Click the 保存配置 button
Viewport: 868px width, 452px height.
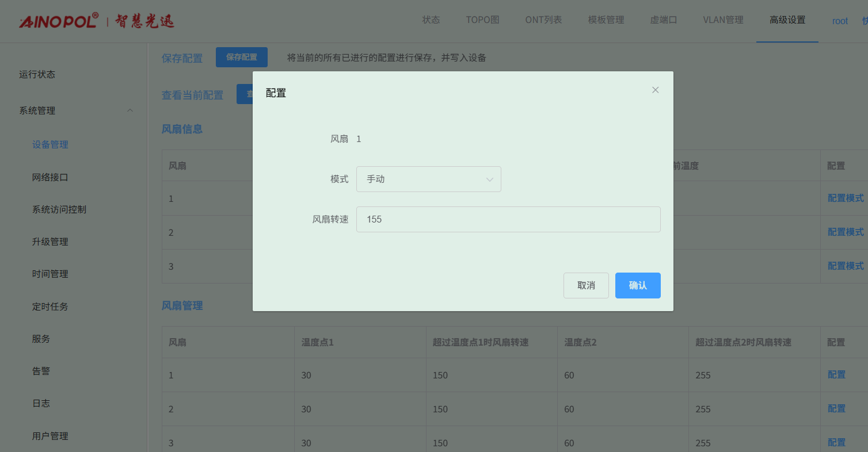pos(241,58)
